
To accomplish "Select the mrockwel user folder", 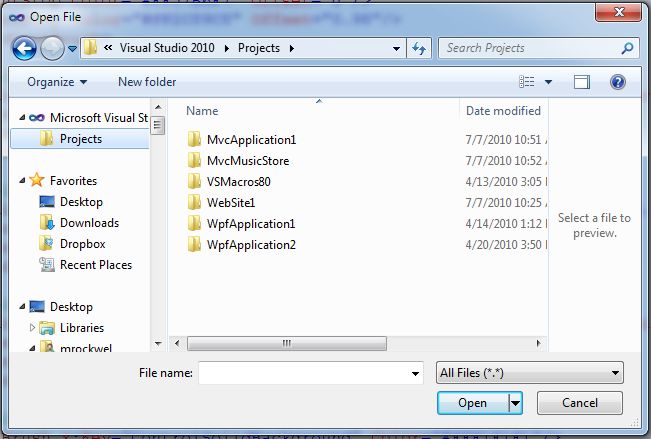I will point(86,348).
